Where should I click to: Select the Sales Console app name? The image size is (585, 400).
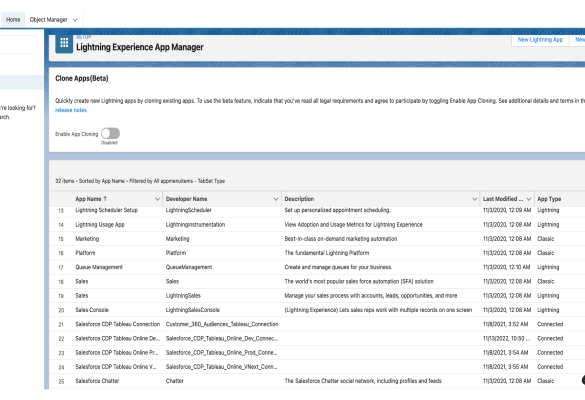click(x=92, y=310)
